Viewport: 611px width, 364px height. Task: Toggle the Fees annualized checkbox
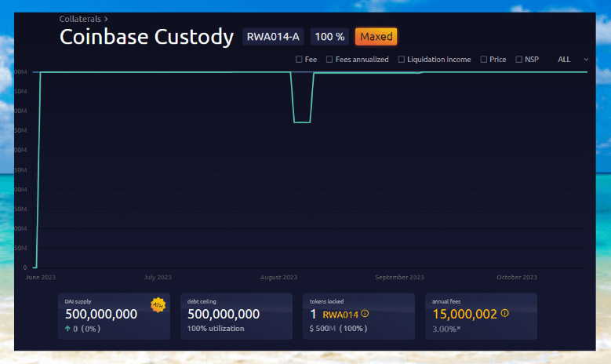tap(330, 60)
